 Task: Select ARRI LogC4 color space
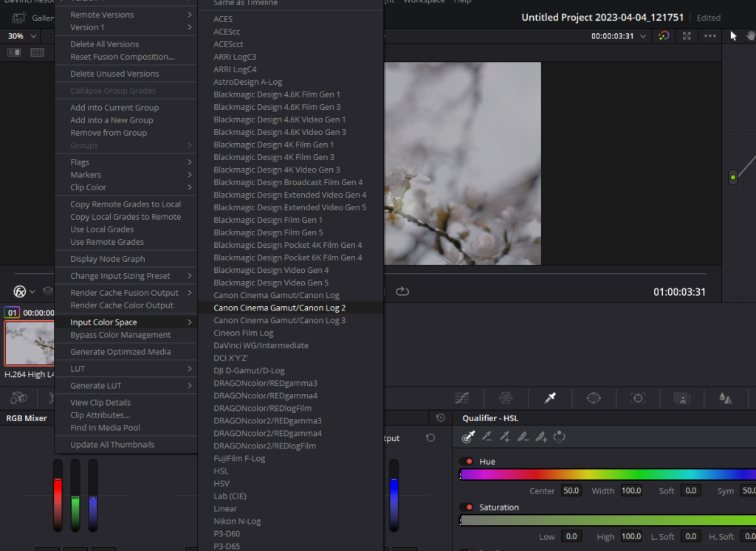291,69
